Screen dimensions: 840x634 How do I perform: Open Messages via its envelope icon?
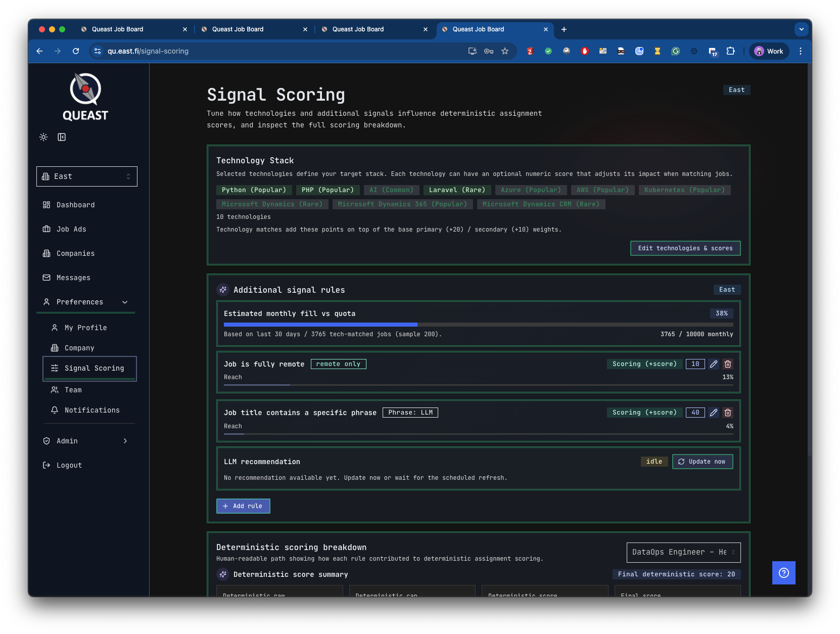[46, 278]
